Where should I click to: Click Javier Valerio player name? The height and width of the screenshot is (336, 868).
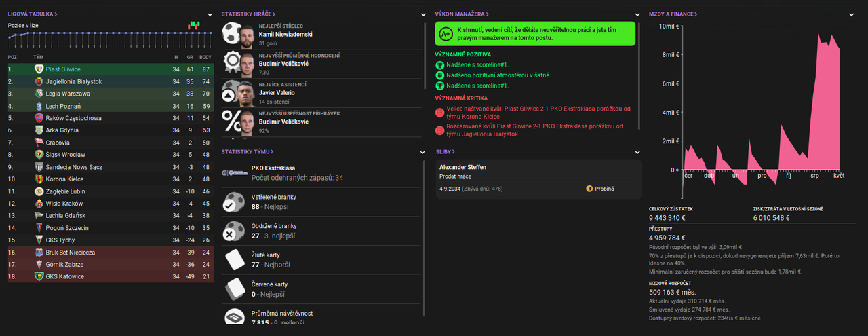278,92
